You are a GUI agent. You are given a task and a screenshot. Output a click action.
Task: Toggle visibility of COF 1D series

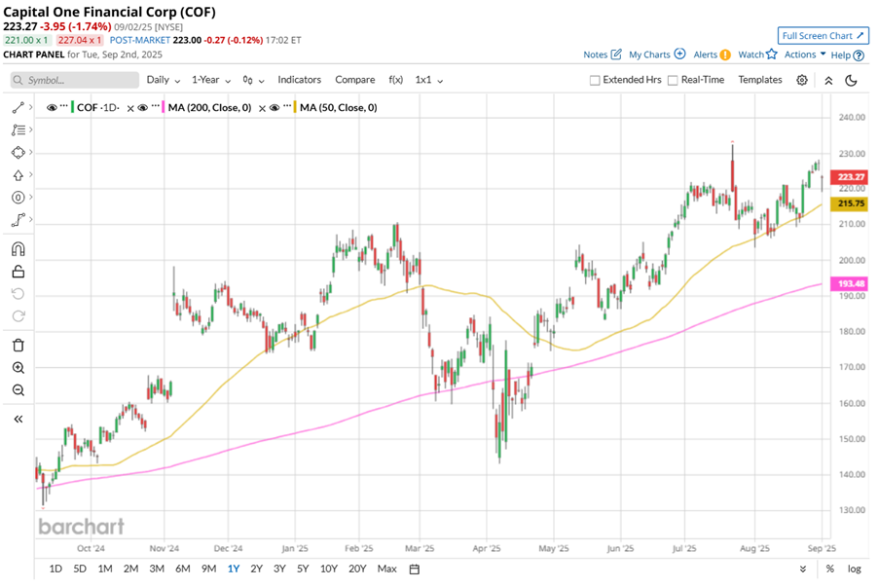52,108
